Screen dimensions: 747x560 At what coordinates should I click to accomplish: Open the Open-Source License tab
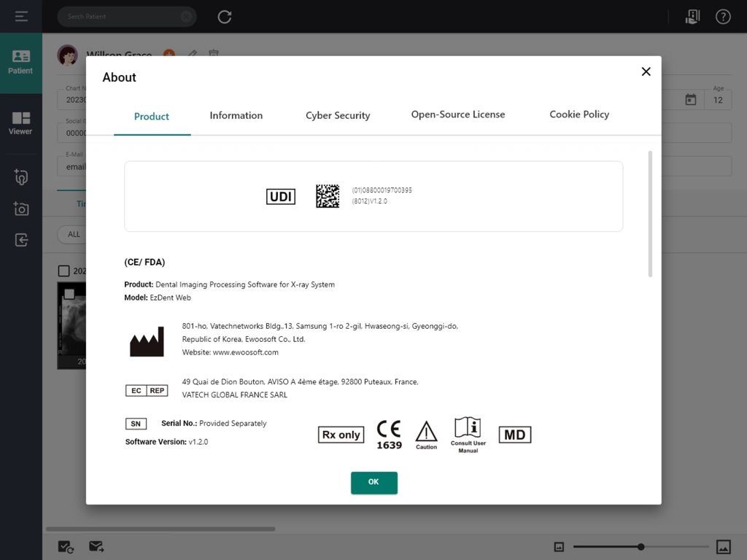pyautogui.click(x=458, y=114)
